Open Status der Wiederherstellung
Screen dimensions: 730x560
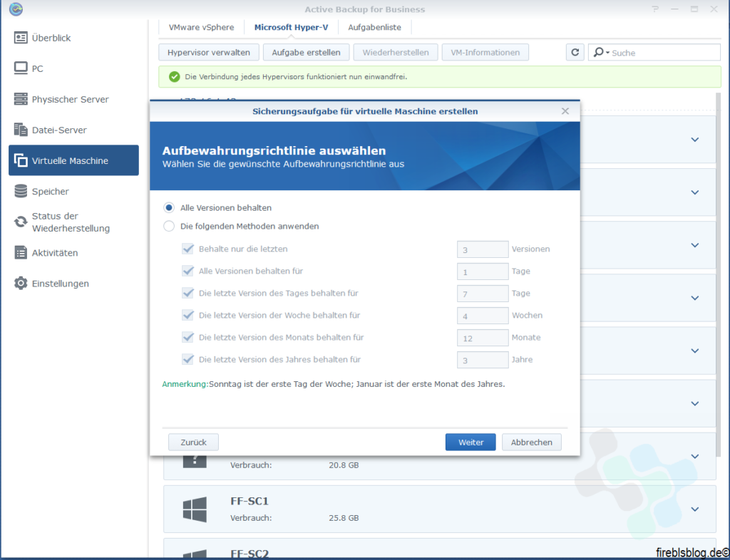pyautogui.click(x=73, y=222)
